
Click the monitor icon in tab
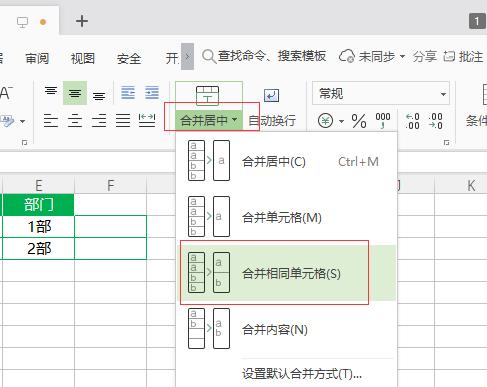(23, 22)
